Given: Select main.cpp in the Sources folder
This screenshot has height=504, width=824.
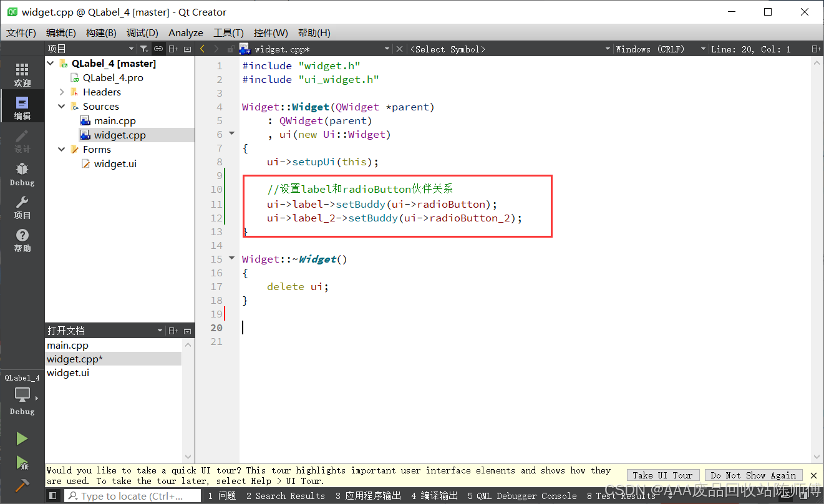Looking at the screenshot, I should coord(115,121).
